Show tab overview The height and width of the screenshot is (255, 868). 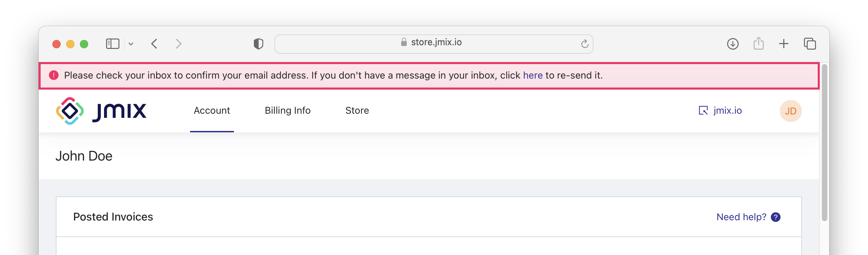tap(810, 44)
